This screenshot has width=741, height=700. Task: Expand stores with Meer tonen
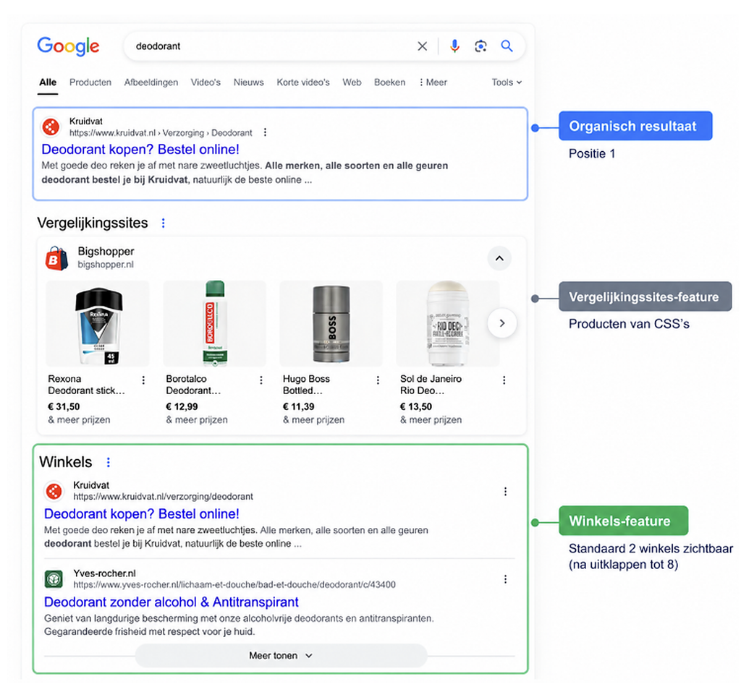[x=281, y=656]
